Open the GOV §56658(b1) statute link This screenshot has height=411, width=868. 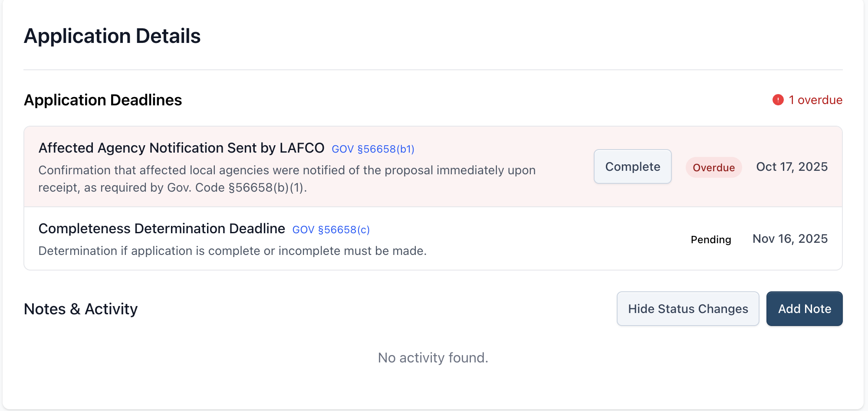click(373, 149)
